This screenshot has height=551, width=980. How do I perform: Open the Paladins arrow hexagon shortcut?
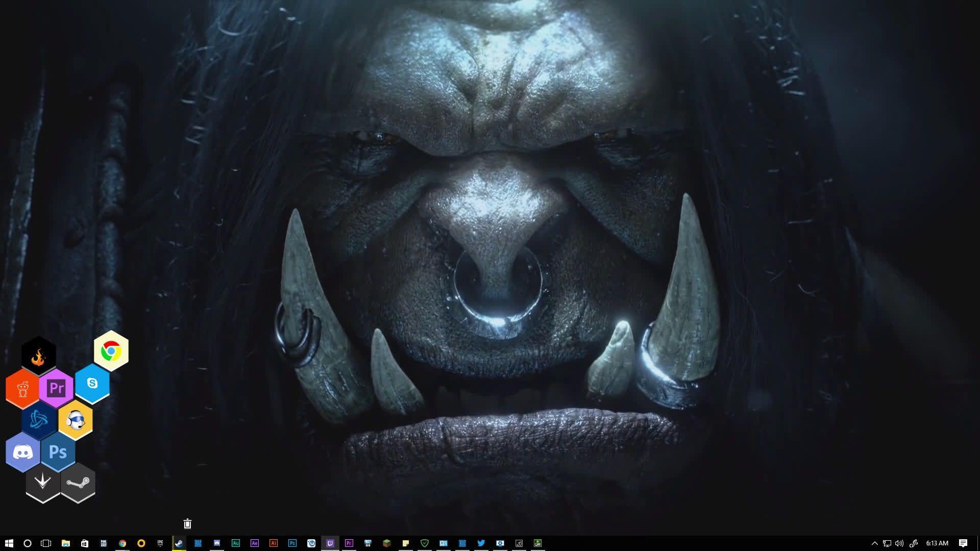click(x=43, y=483)
